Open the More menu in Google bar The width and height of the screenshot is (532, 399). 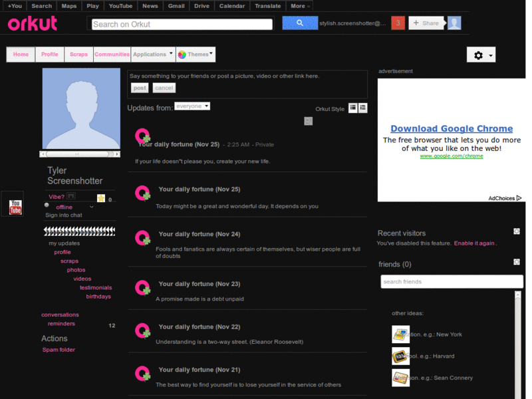click(x=300, y=6)
